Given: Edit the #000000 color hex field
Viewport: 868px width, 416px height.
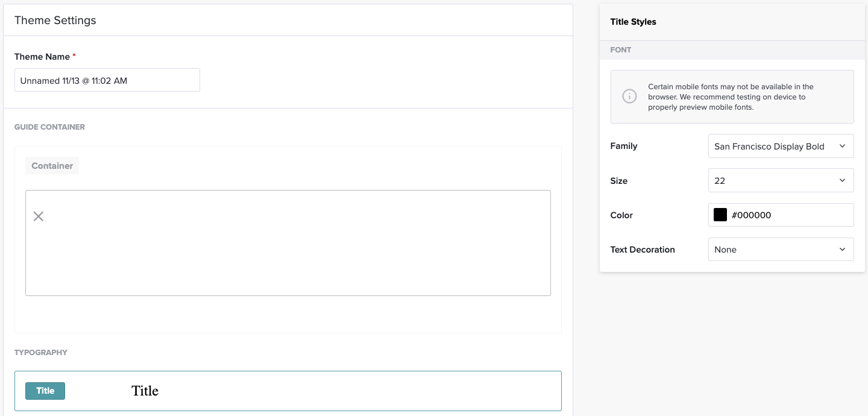Looking at the screenshot, I should (781, 215).
